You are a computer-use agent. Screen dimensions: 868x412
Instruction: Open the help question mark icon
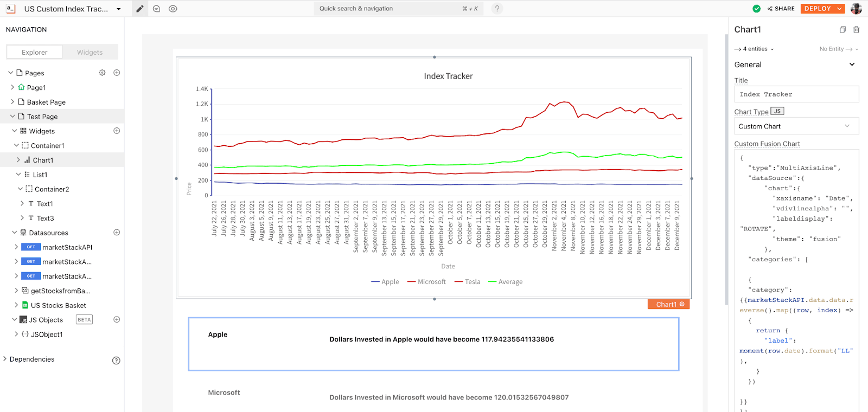[496, 9]
